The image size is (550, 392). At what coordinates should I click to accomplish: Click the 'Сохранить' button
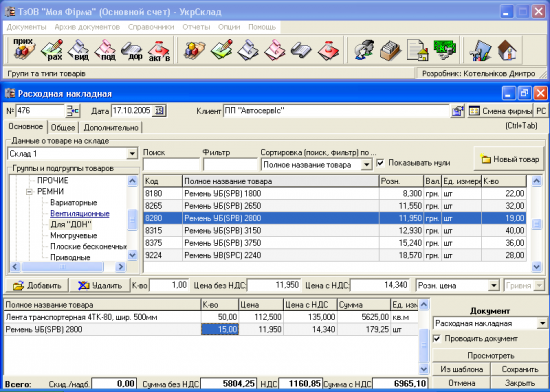[520, 369]
